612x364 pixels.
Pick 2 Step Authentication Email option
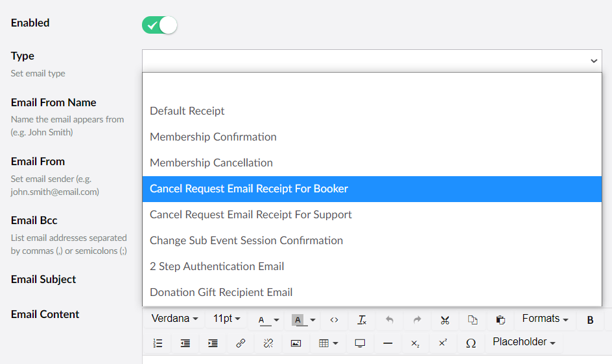pyautogui.click(x=217, y=266)
